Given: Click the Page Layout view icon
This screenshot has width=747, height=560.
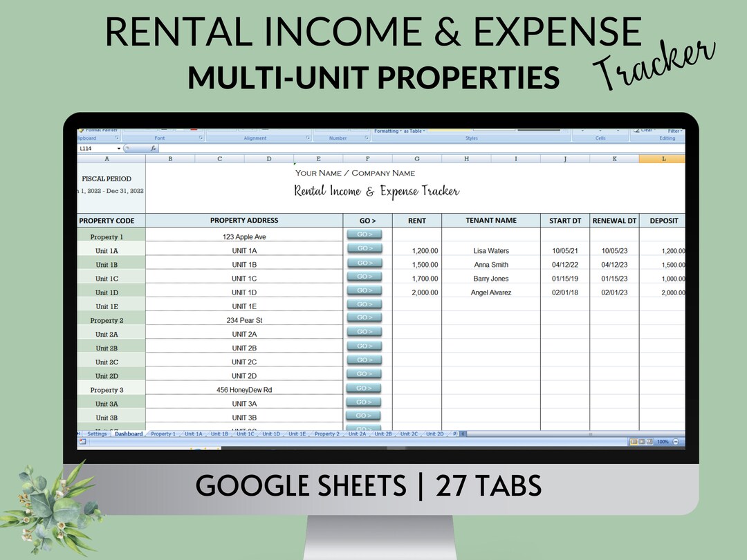Looking at the screenshot, I should pos(640,441).
